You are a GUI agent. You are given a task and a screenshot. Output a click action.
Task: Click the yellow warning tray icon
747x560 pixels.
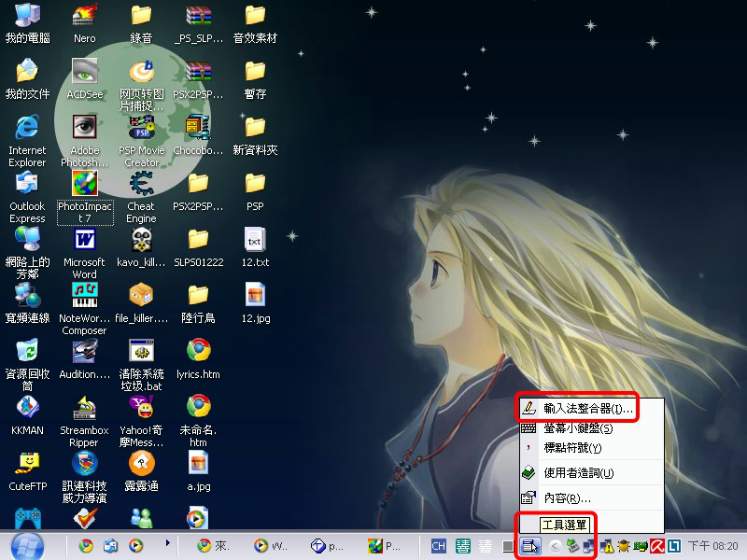pos(607,546)
